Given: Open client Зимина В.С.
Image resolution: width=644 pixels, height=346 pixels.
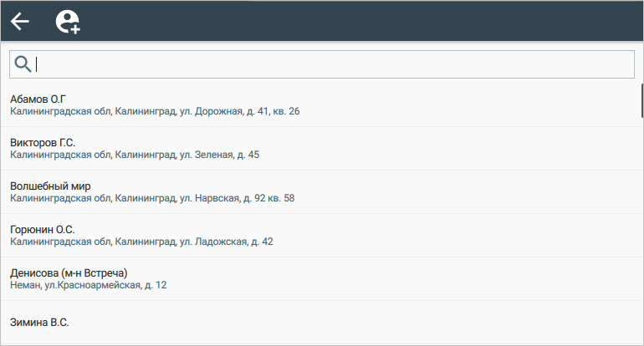Looking at the screenshot, I should [x=39, y=322].
